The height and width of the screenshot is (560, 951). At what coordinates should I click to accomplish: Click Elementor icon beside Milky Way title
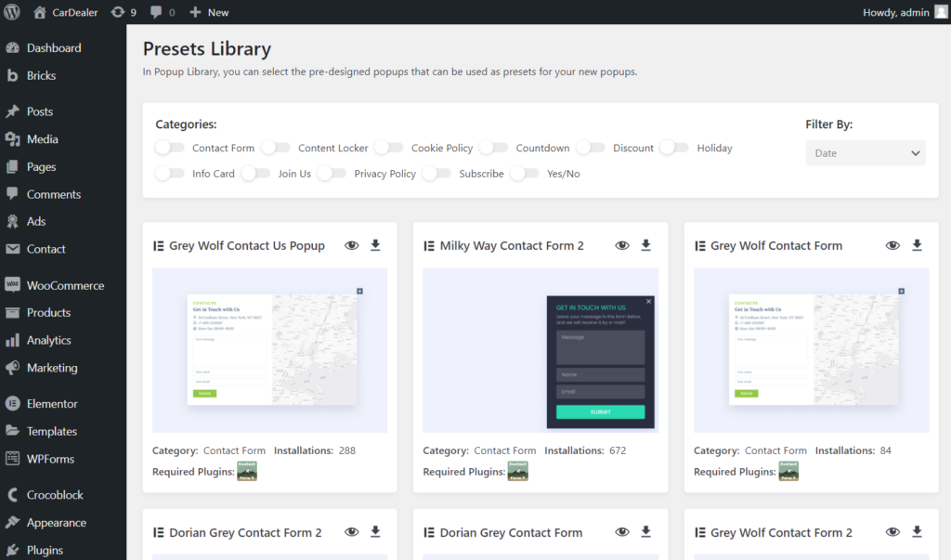(429, 246)
